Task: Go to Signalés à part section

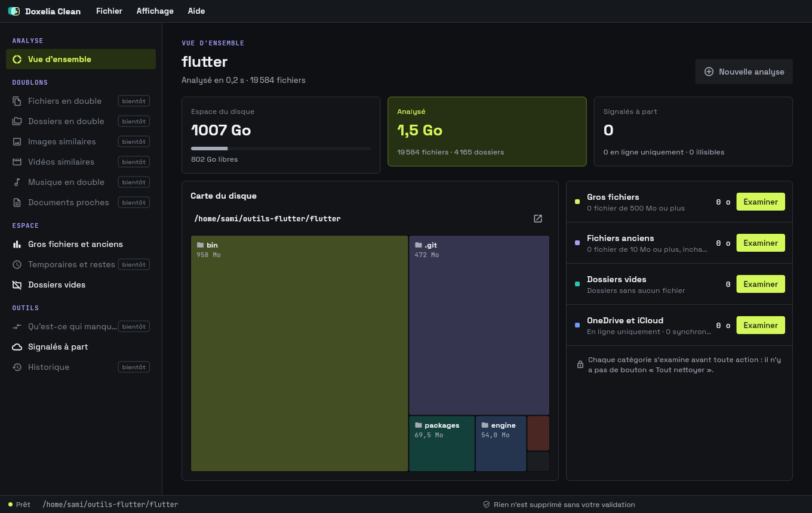Action: click(x=81, y=347)
